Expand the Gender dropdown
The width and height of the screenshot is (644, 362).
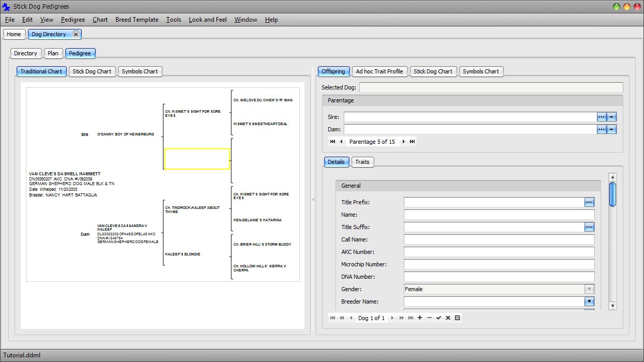(x=589, y=289)
